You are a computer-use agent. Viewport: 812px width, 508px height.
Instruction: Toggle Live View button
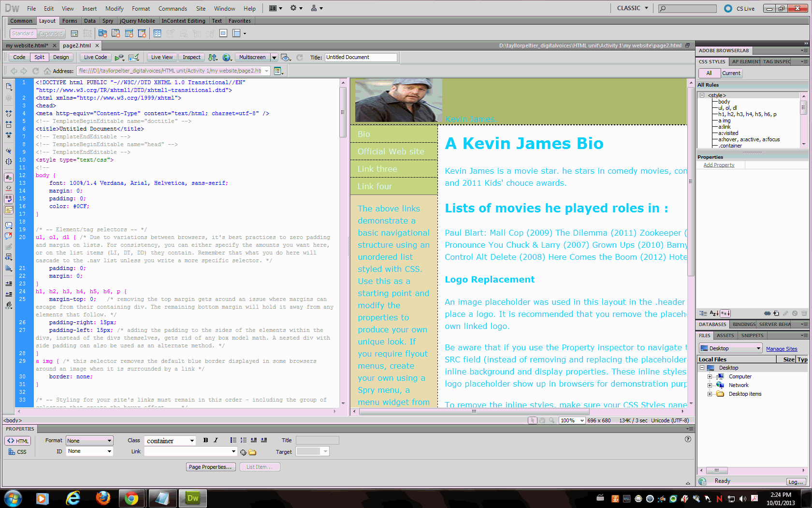click(x=162, y=57)
